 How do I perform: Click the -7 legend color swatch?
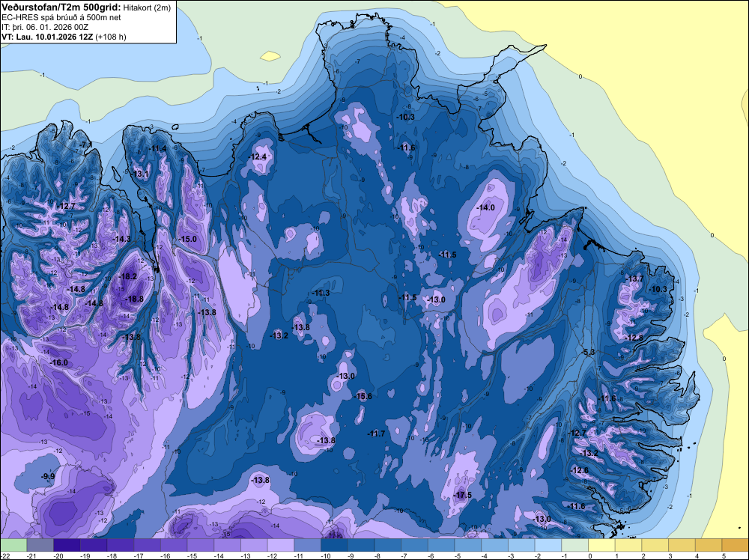pyautogui.click(x=415, y=545)
